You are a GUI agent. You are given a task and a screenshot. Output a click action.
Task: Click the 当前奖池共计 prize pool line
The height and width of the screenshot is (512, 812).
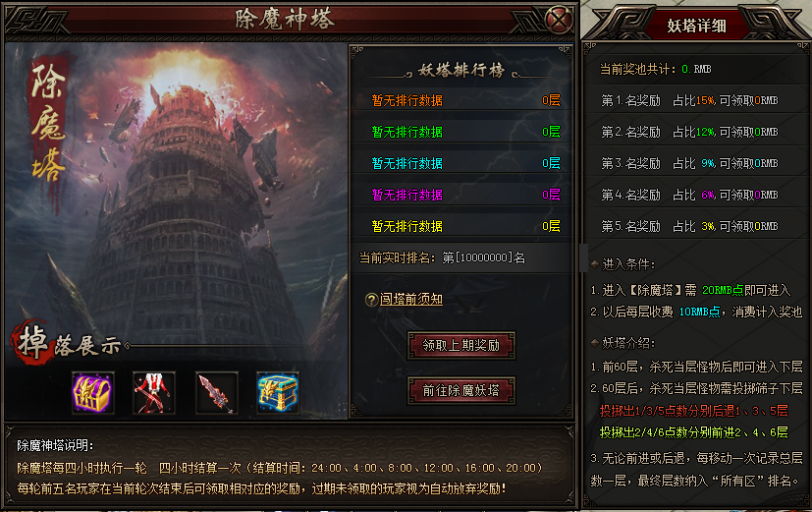click(655, 69)
